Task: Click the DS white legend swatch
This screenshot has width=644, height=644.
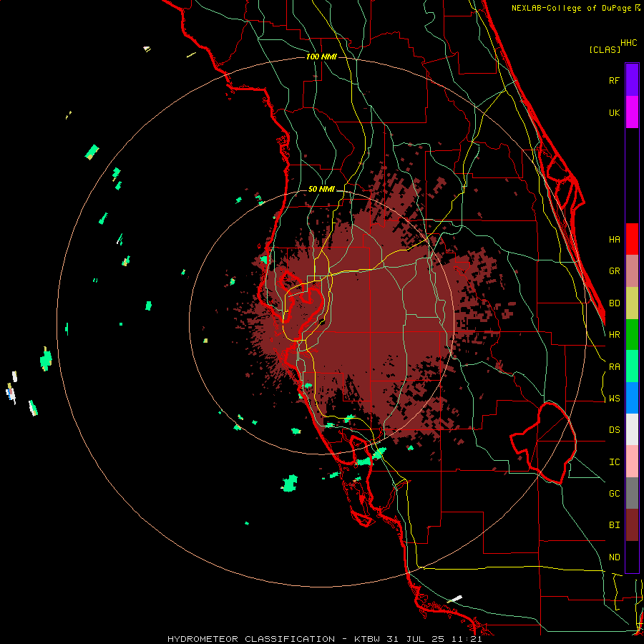Action: point(632,429)
